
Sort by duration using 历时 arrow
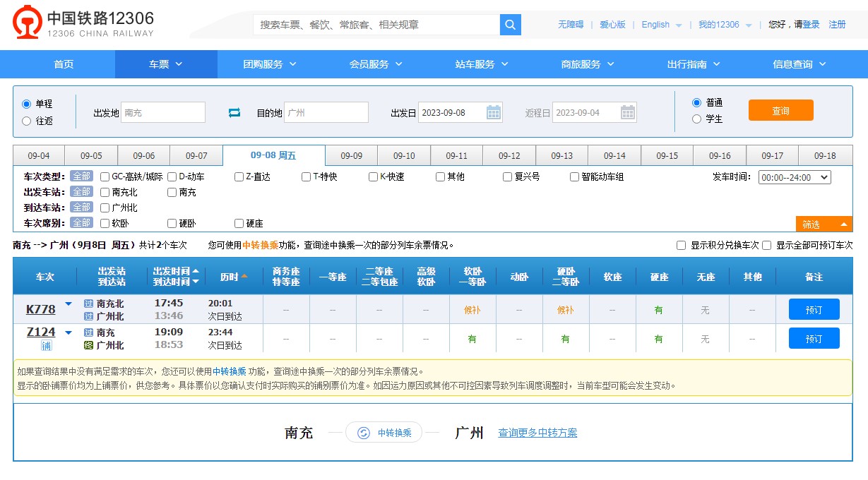(x=244, y=277)
